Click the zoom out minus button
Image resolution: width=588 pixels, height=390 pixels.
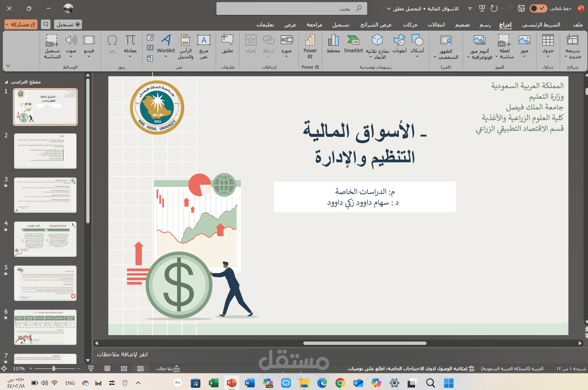pos(79,369)
